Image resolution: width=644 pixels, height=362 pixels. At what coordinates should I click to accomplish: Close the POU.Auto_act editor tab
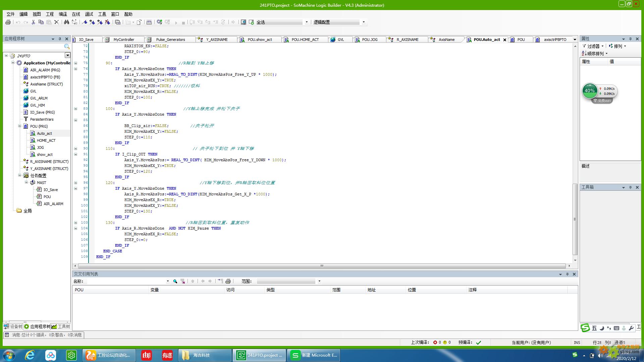(504, 40)
